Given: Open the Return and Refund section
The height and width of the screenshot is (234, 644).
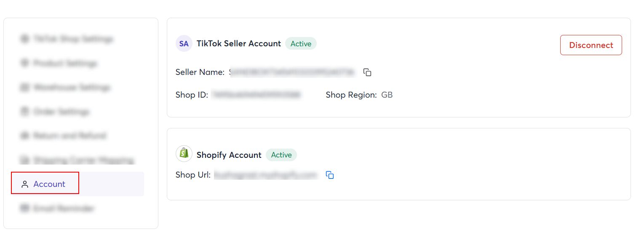Looking at the screenshot, I should point(69,136).
